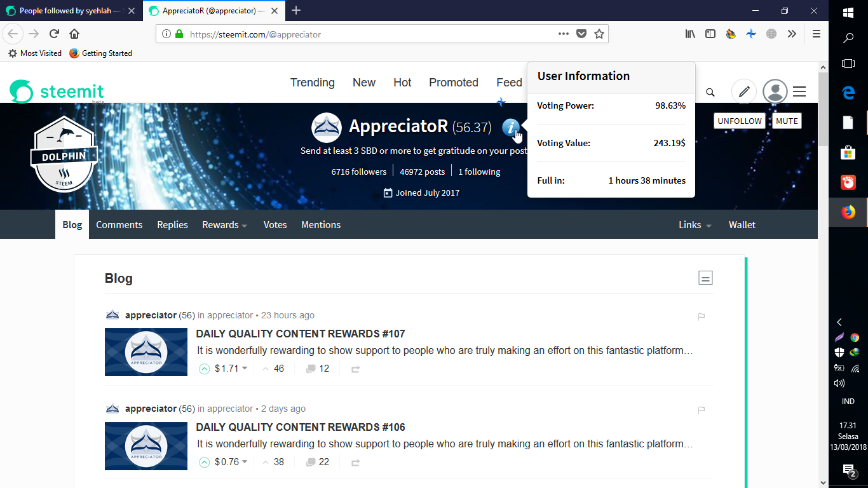Switch to the Replies tab
The height and width of the screenshot is (488, 868).
pyautogui.click(x=173, y=225)
